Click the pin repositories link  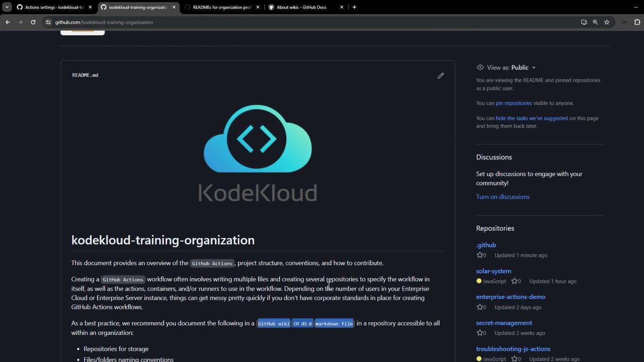pos(514,103)
